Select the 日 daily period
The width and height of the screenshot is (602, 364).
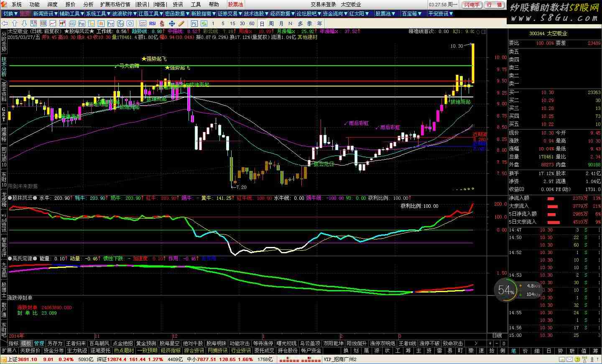(x=262, y=23)
